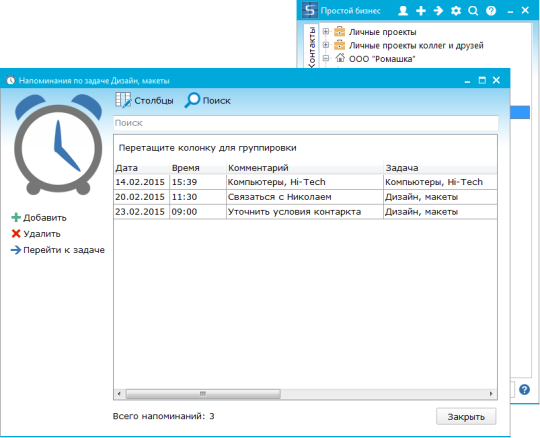Screen dimensions: 540x438
Task: Focus the Поиск search input field
Action: (305, 123)
